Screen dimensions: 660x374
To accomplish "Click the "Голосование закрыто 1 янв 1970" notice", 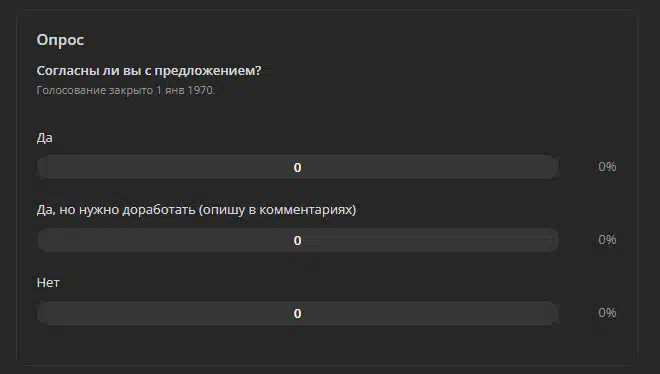I will (x=125, y=90).
